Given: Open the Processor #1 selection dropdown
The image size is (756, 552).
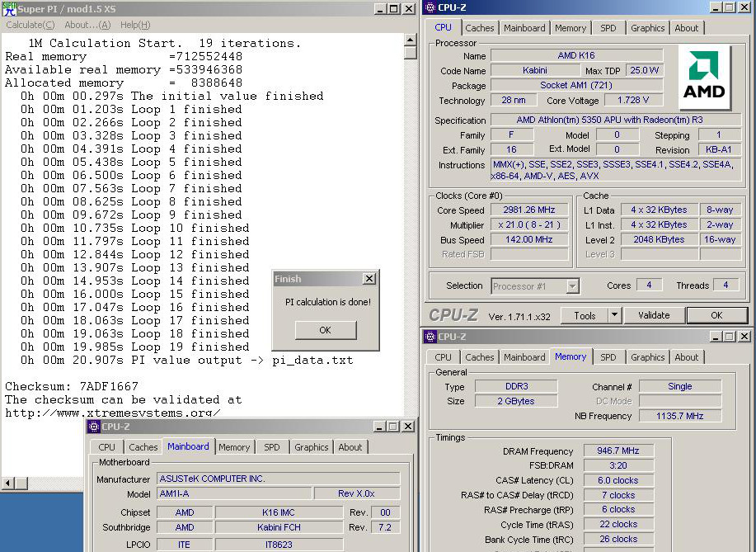Looking at the screenshot, I should (572, 286).
